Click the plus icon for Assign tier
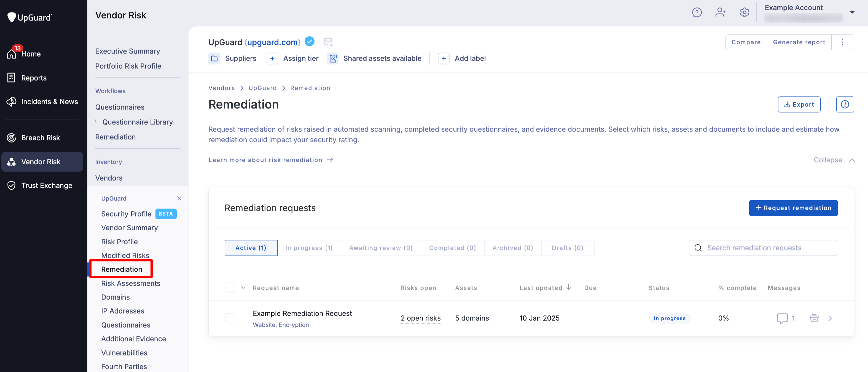This screenshot has height=372, width=868. tap(272, 58)
